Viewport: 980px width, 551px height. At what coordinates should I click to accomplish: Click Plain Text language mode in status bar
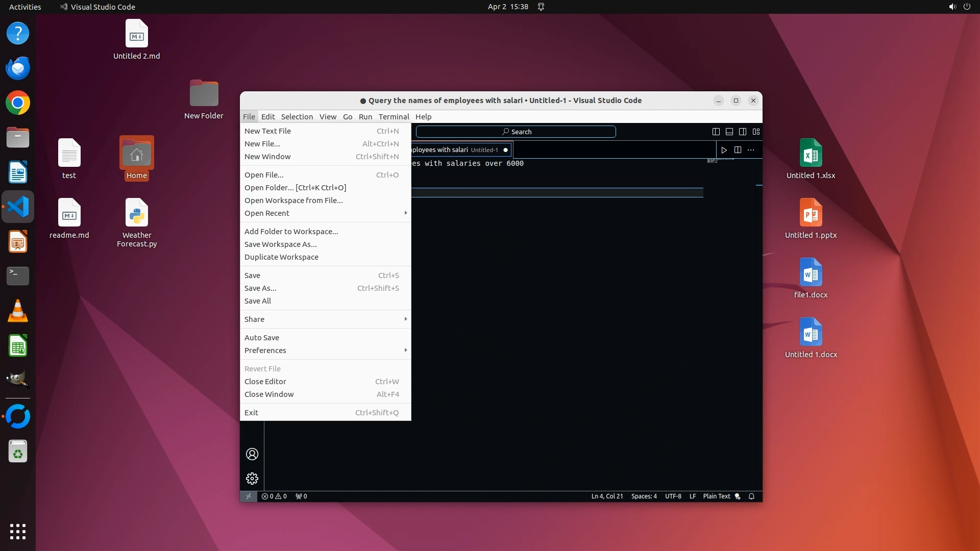click(716, 496)
